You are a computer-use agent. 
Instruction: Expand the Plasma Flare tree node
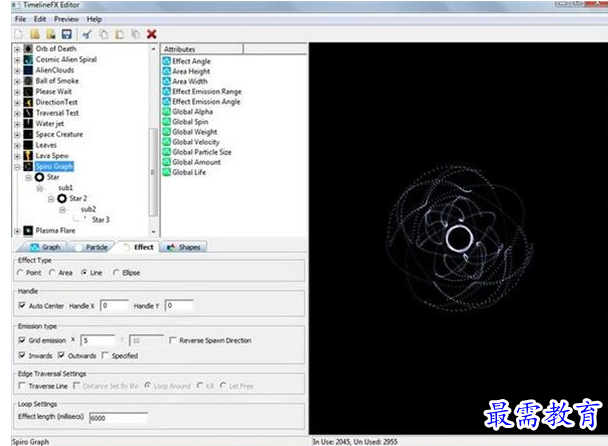(17, 231)
